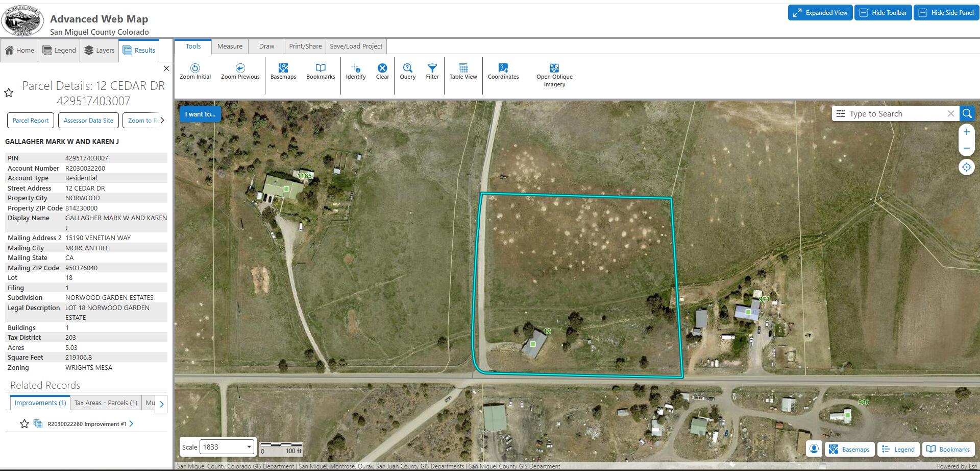Click the Clear tool icon
980x471 pixels.
[x=382, y=68]
